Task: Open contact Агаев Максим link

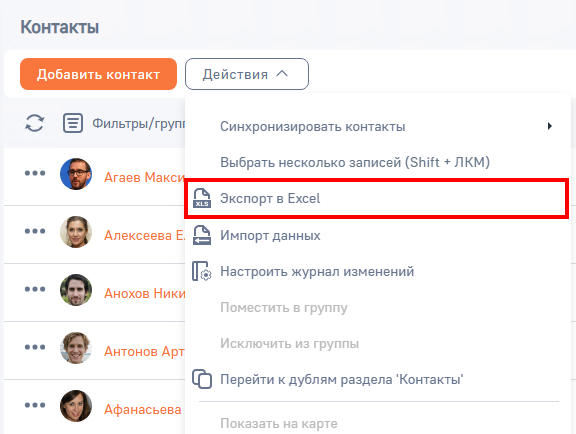Action: tap(144, 177)
